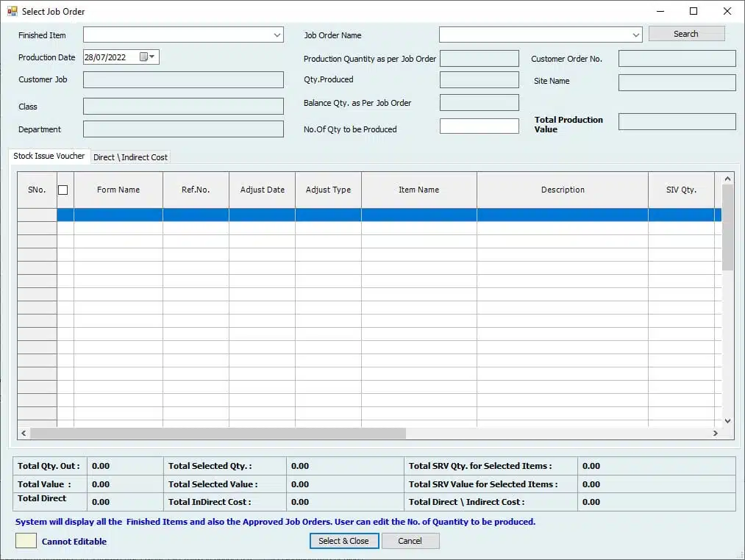
Task: Click the Total SRV Qty. for Selected Items value
Action: point(591,466)
